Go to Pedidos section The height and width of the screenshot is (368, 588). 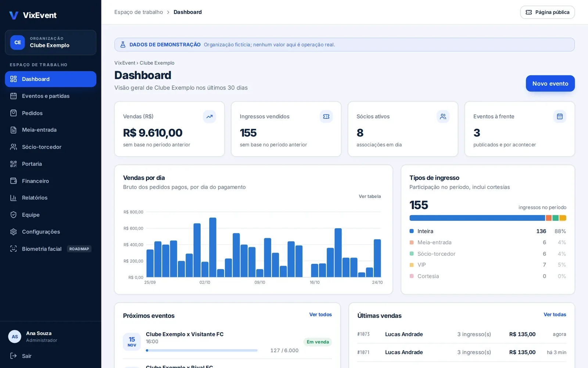tap(51, 113)
